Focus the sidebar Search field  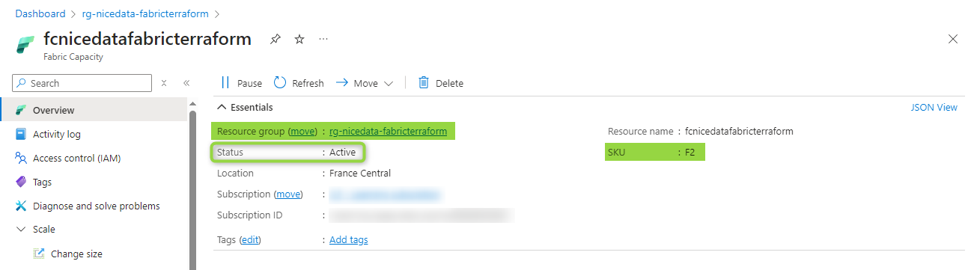pos(82,83)
